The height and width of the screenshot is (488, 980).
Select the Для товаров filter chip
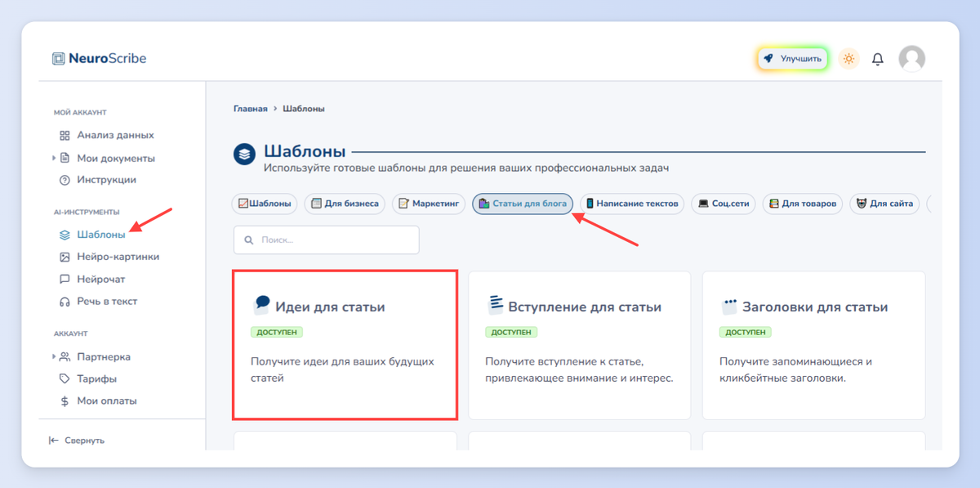pos(803,204)
